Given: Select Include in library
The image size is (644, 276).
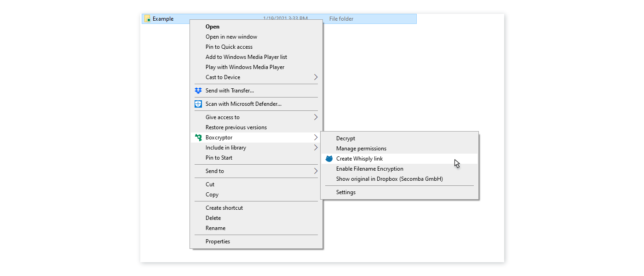Looking at the screenshot, I should pos(256,148).
